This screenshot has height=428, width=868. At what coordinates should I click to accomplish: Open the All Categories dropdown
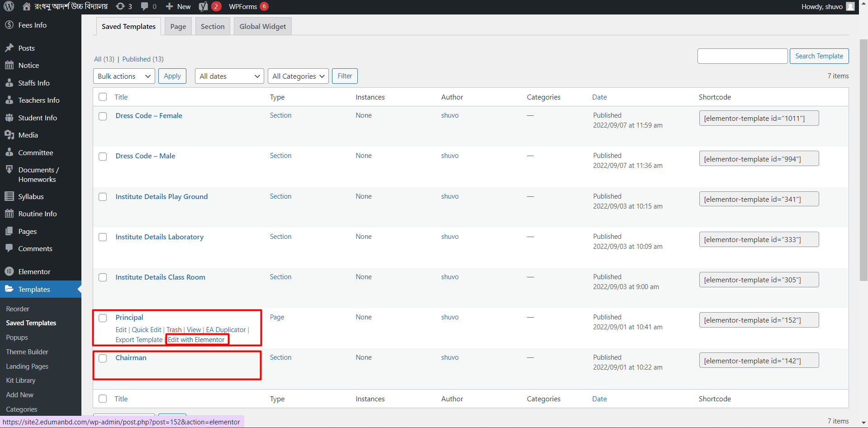pos(298,76)
